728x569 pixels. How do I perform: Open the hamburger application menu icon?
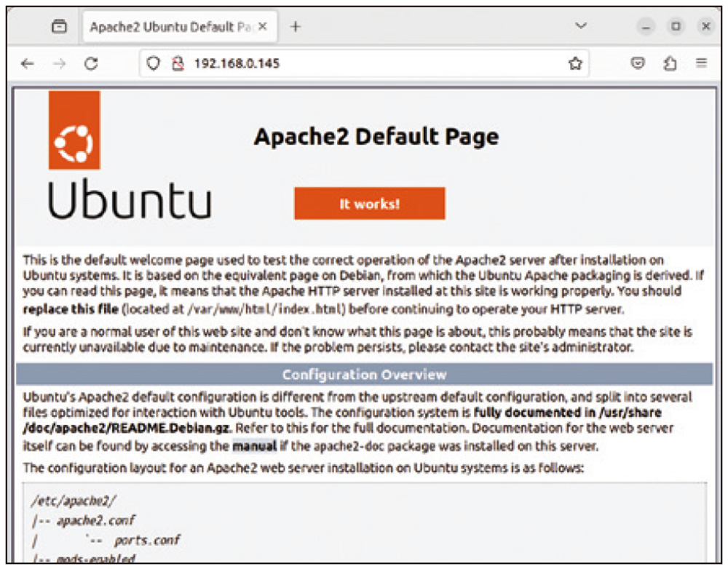(x=701, y=63)
